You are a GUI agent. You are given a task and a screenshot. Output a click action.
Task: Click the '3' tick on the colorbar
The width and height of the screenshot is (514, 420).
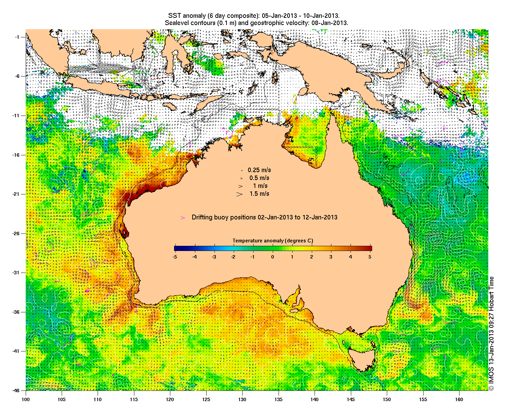(x=331, y=256)
